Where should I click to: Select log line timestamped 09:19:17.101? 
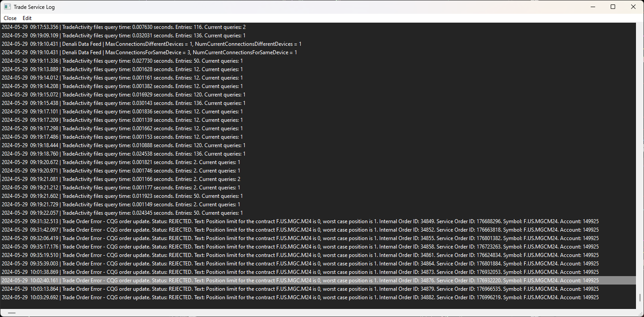pyautogui.click(x=318, y=112)
